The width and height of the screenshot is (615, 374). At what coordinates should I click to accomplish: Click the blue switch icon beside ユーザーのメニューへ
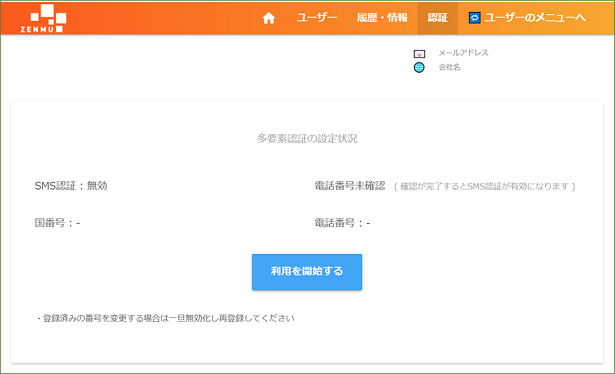pyautogui.click(x=475, y=18)
